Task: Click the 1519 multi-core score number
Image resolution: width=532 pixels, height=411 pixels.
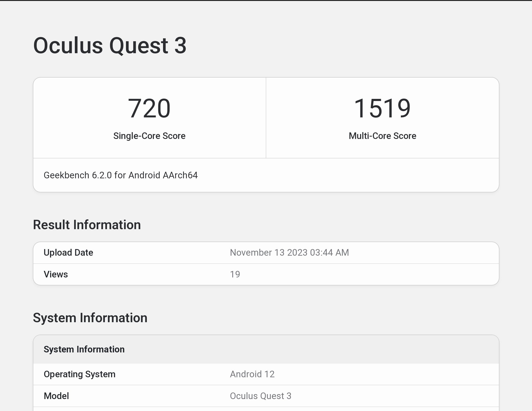Action: coord(382,108)
